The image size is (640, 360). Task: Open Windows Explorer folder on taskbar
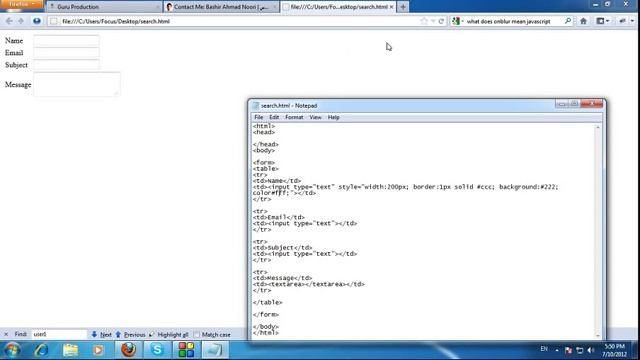pos(70,350)
